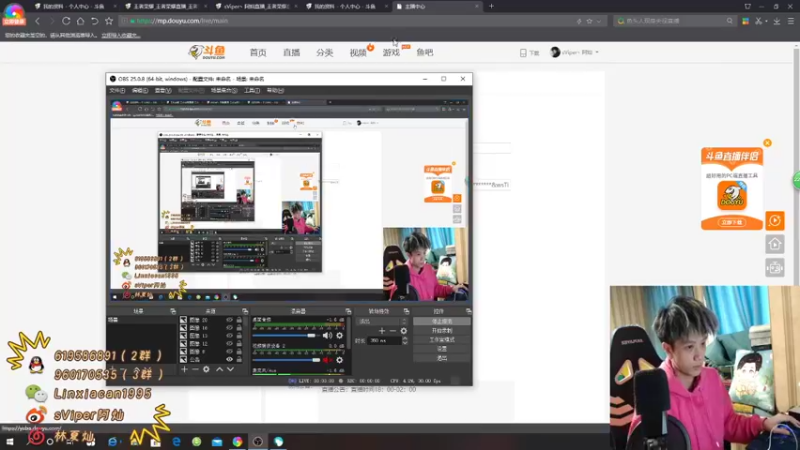
Task: Click 工作室模式 button in OBS controls
Action: [442, 340]
